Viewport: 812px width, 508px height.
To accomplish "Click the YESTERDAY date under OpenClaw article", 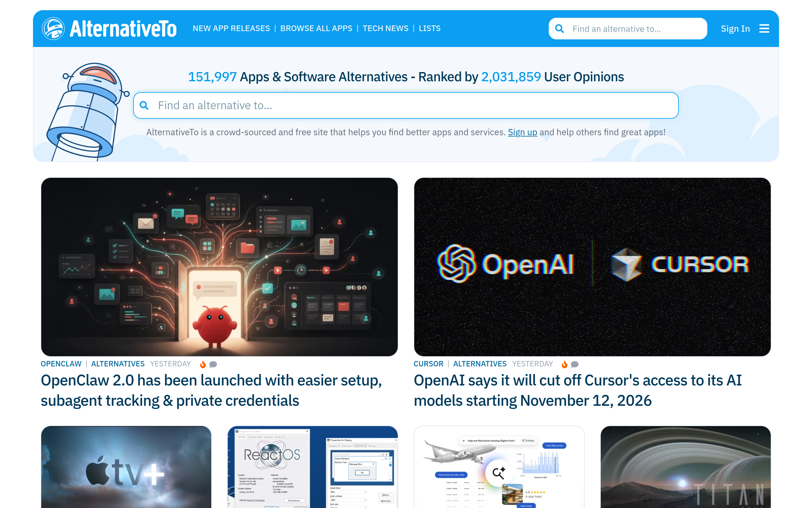I will click(x=170, y=364).
